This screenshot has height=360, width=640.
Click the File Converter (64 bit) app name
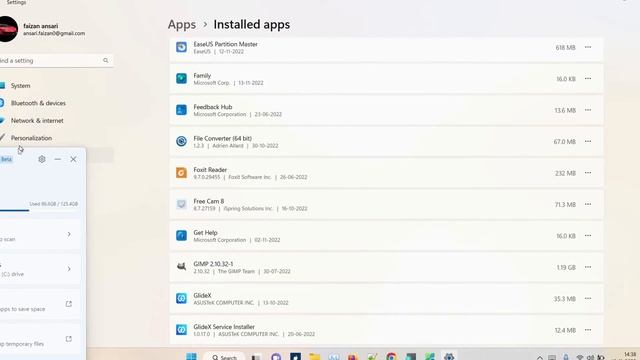click(222, 138)
